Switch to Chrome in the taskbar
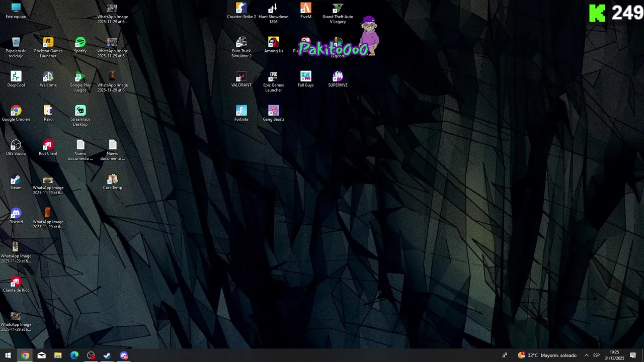 (25, 355)
